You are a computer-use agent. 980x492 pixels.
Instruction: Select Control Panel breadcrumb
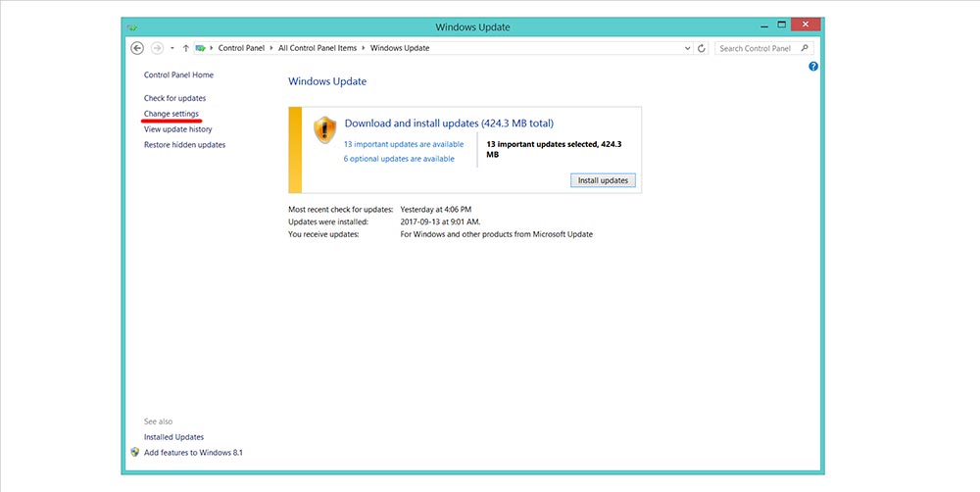241,48
